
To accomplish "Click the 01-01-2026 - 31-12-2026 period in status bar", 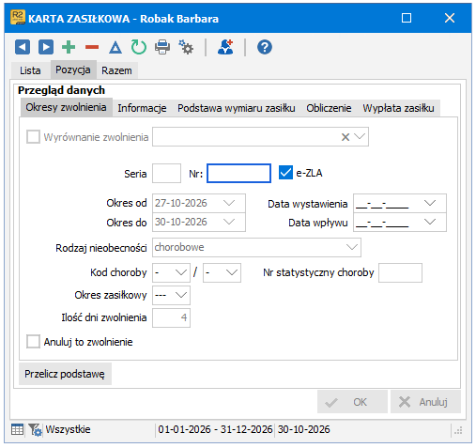I will [x=215, y=429].
